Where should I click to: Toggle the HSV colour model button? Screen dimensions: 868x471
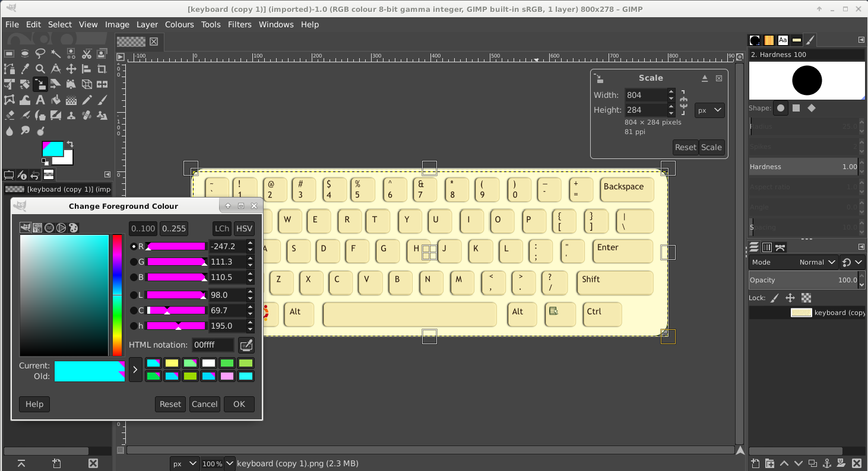244,228
